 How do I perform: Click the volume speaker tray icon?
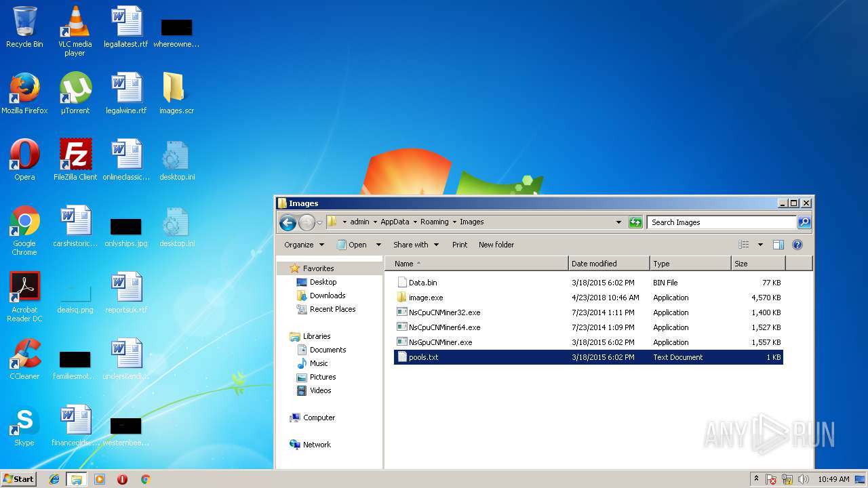tap(803, 479)
